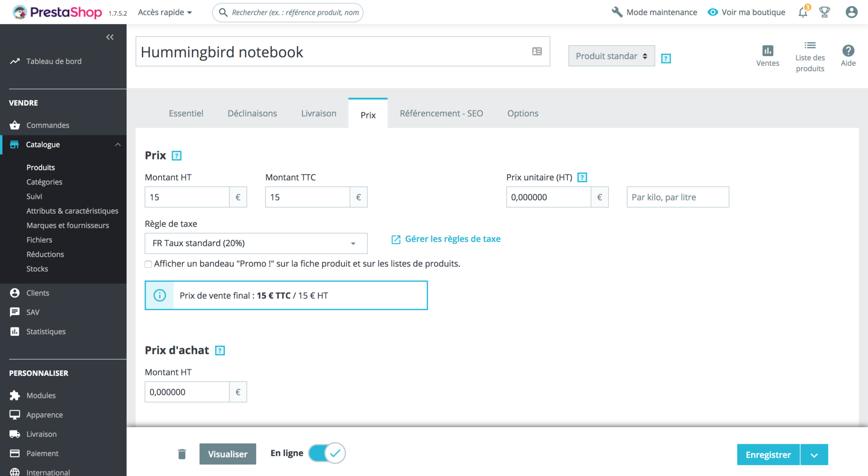Click the Voir ma boutique link

point(753,12)
